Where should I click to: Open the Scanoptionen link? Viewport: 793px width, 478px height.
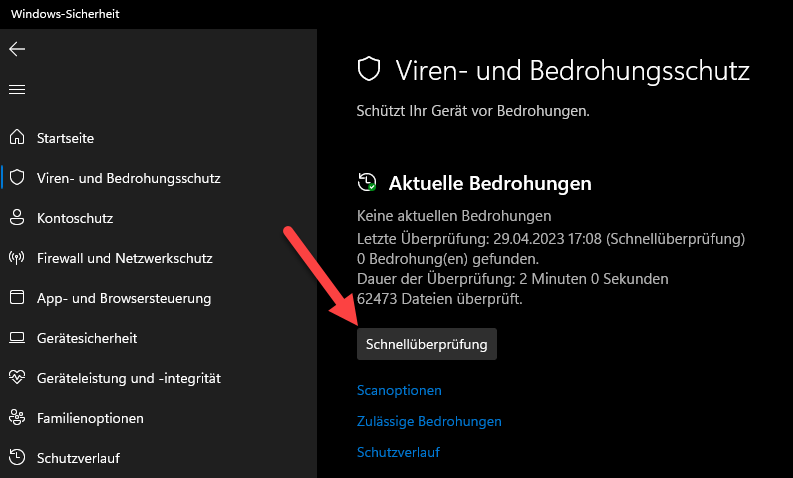(399, 390)
